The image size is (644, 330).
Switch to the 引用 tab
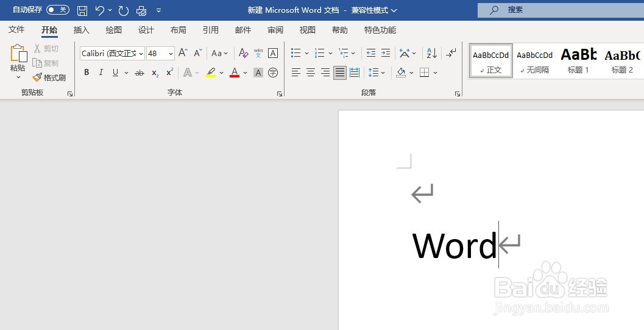[211, 30]
